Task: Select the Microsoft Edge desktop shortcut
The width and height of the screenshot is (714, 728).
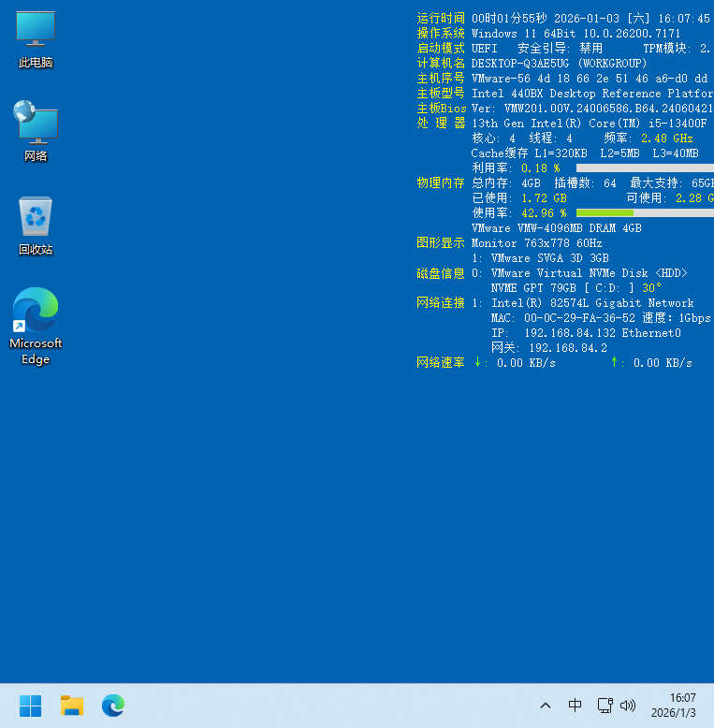Action: (36, 324)
